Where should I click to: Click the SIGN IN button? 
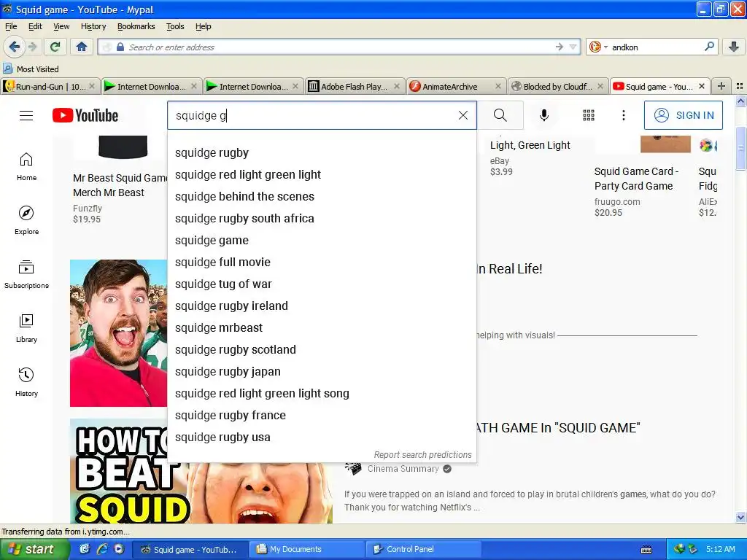[683, 115]
